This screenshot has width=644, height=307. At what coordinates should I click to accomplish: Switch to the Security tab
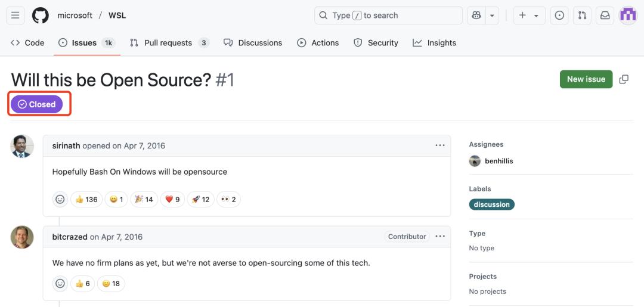click(376, 43)
